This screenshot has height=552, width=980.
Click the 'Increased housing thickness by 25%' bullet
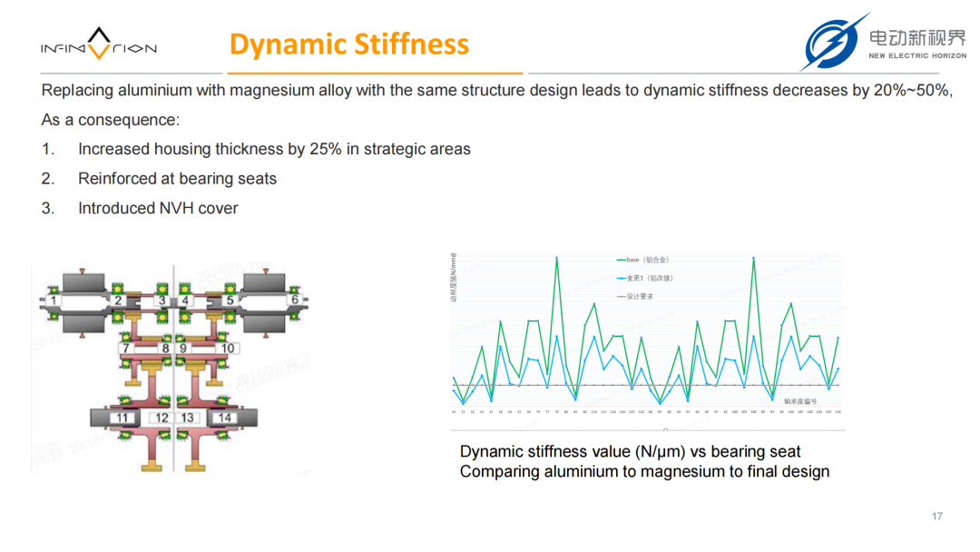click(x=274, y=149)
